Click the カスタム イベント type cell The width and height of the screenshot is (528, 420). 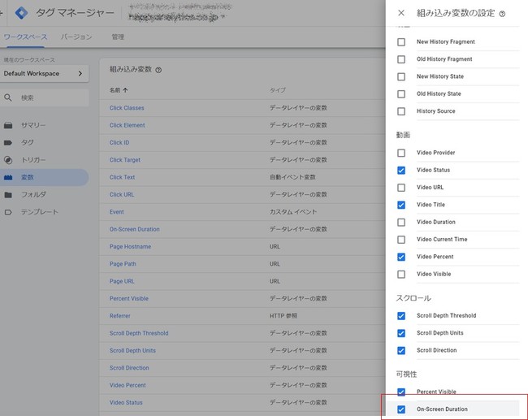click(293, 212)
